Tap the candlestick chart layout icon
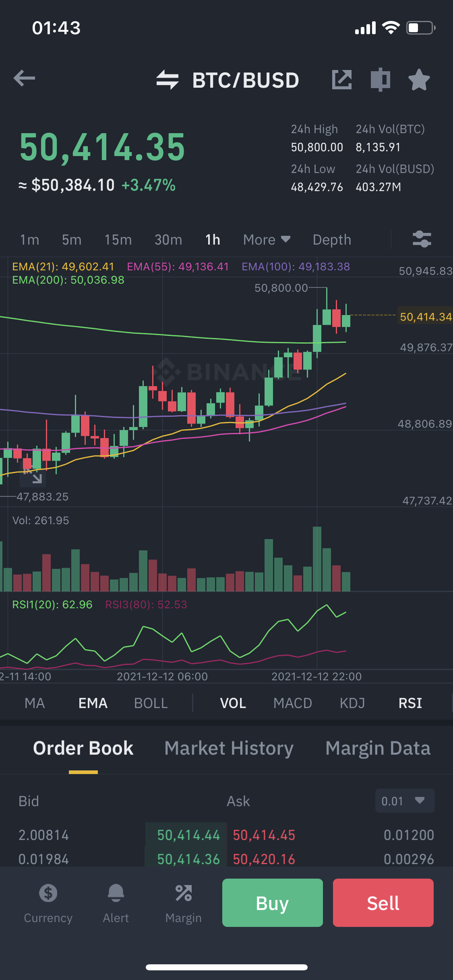This screenshot has width=453, height=980. [x=381, y=79]
